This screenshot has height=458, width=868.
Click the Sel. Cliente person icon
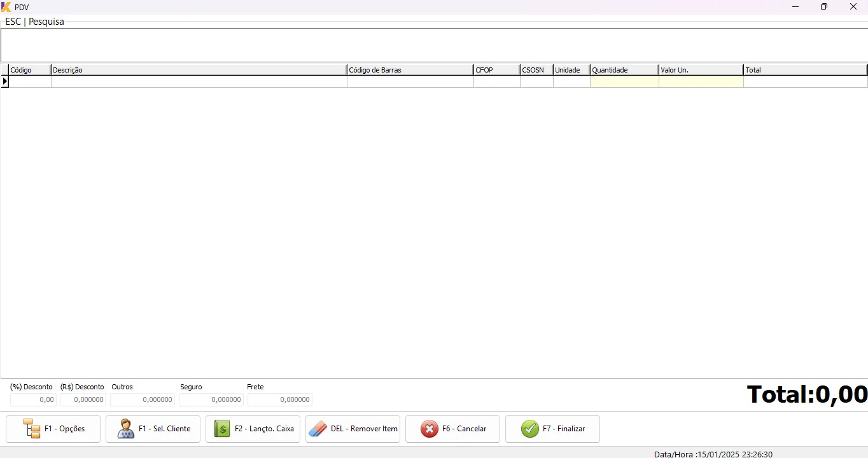[x=125, y=429]
